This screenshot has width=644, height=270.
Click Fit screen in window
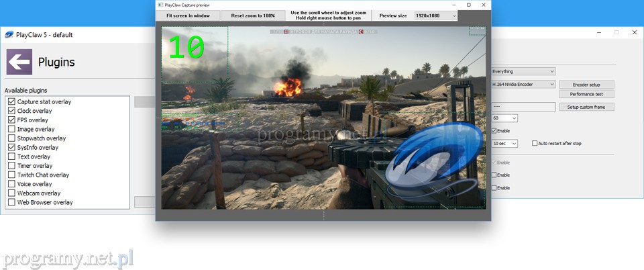click(189, 15)
